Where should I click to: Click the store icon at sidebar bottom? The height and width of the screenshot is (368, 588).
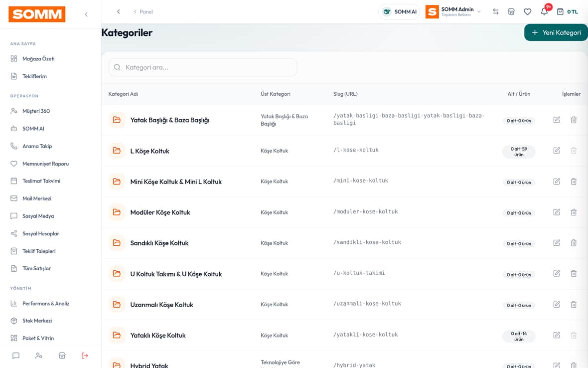[62, 356]
